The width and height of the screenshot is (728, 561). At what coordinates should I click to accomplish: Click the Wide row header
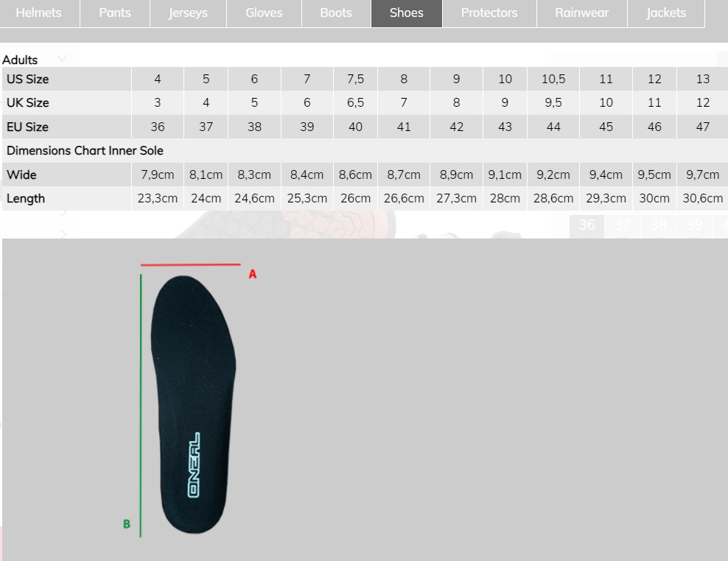click(x=67, y=174)
